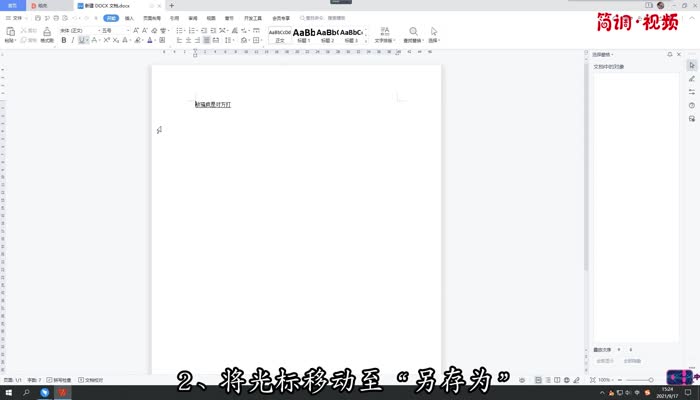Toggle document proofing in status bar
This screenshot has height=400, width=700.
(92, 380)
